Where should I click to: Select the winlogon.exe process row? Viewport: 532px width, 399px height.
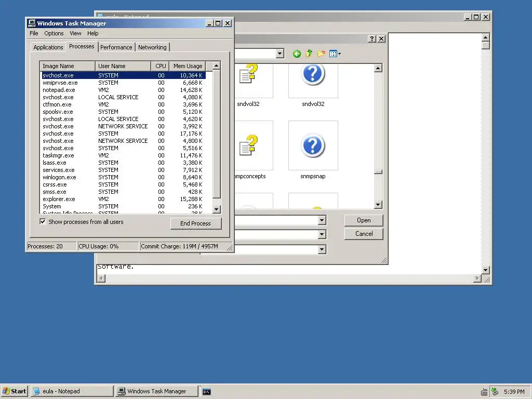pyautogui.click(x=123, y=177)
